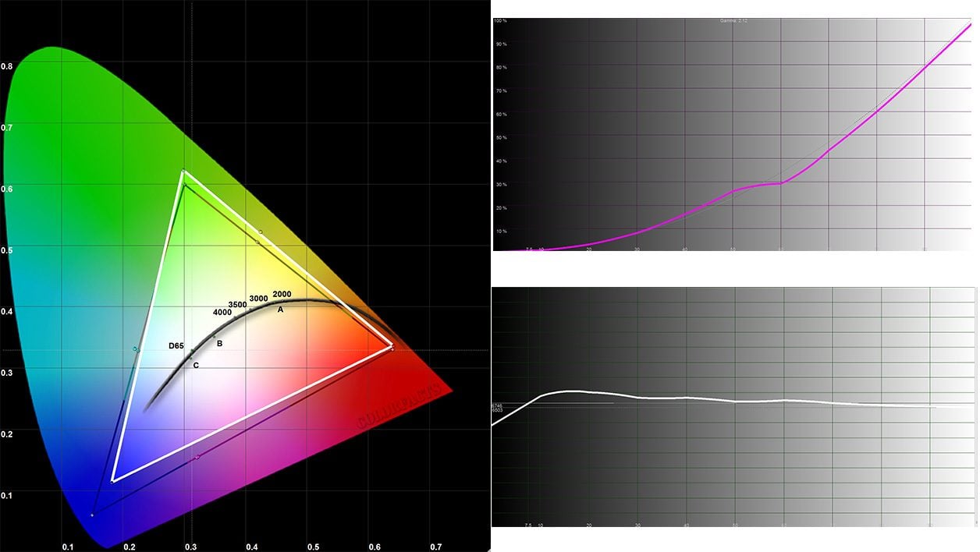
Task: Click illuminant label B near the curve
Action: [220, 344]
